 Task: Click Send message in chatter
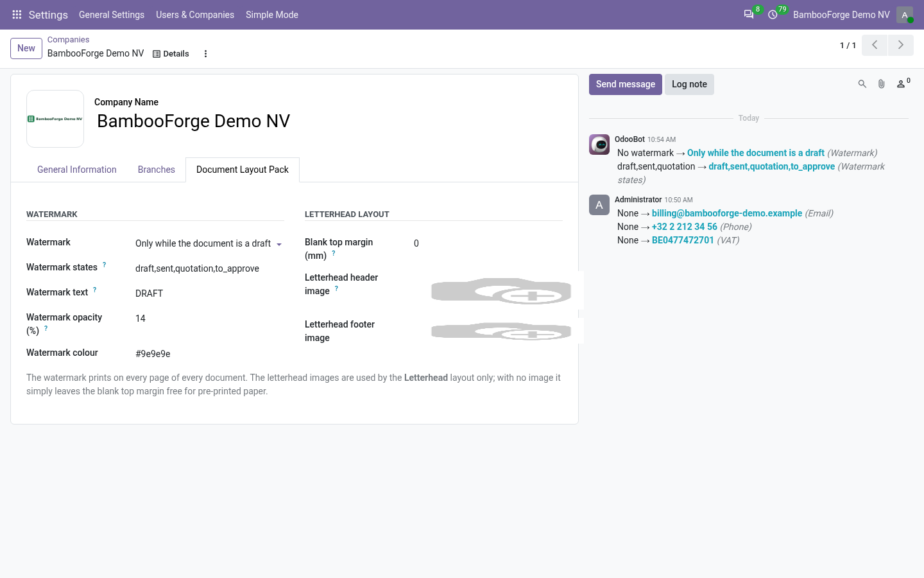point(626,84)
